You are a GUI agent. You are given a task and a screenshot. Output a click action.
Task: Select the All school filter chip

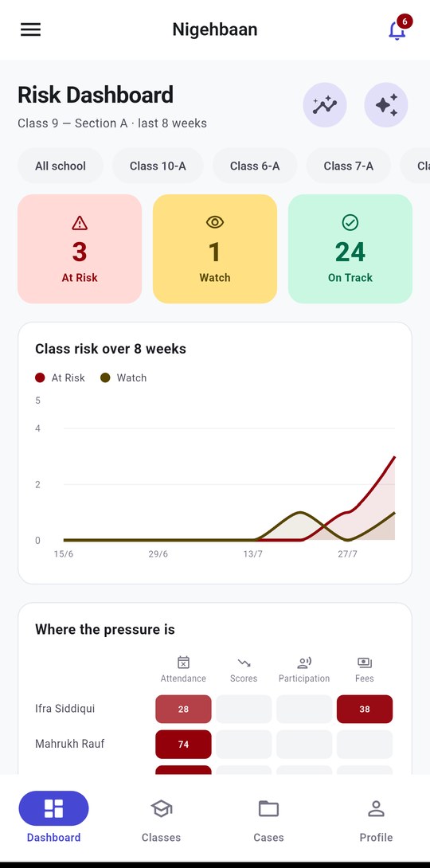click(x=61, y=166)
